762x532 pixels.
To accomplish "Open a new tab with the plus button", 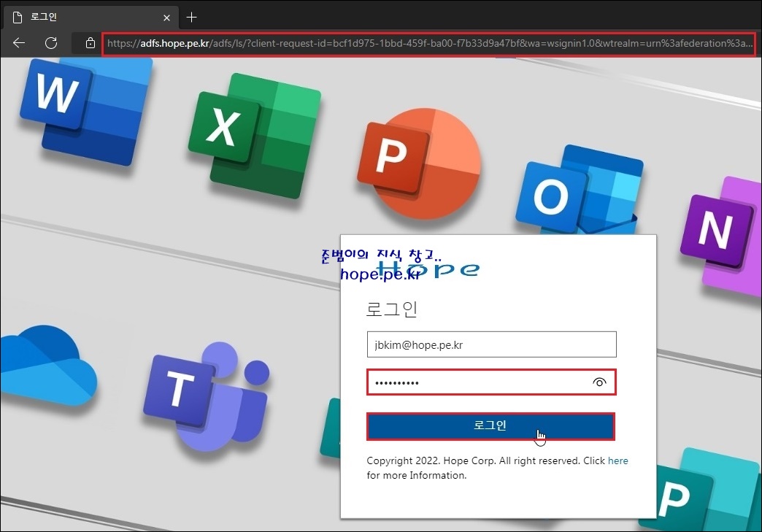I will coord(191,18).
